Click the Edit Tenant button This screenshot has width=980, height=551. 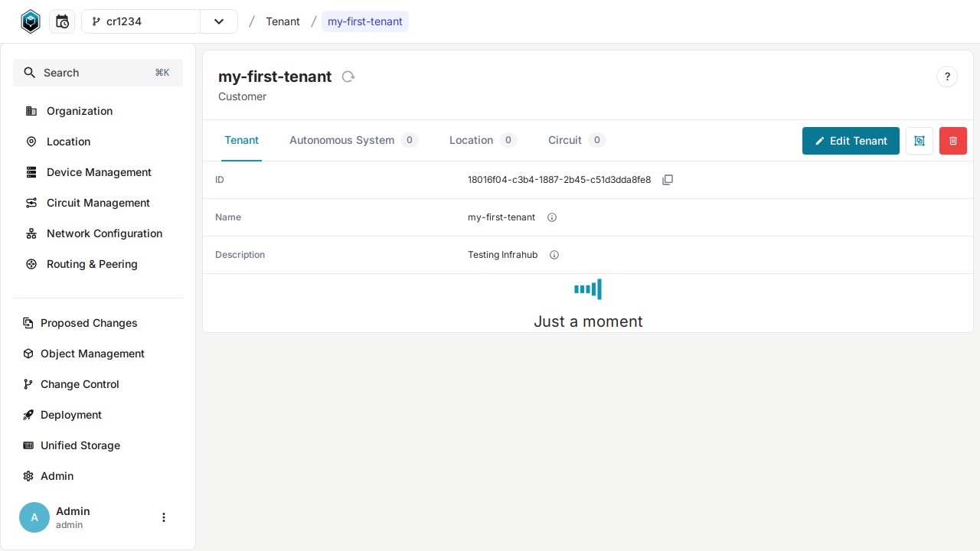click(x=851, y=141)
